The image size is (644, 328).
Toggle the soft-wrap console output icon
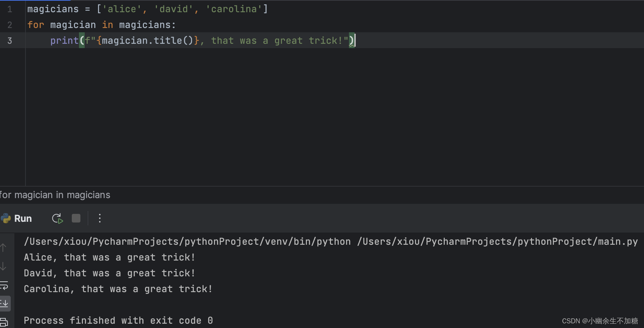(4, 286)
